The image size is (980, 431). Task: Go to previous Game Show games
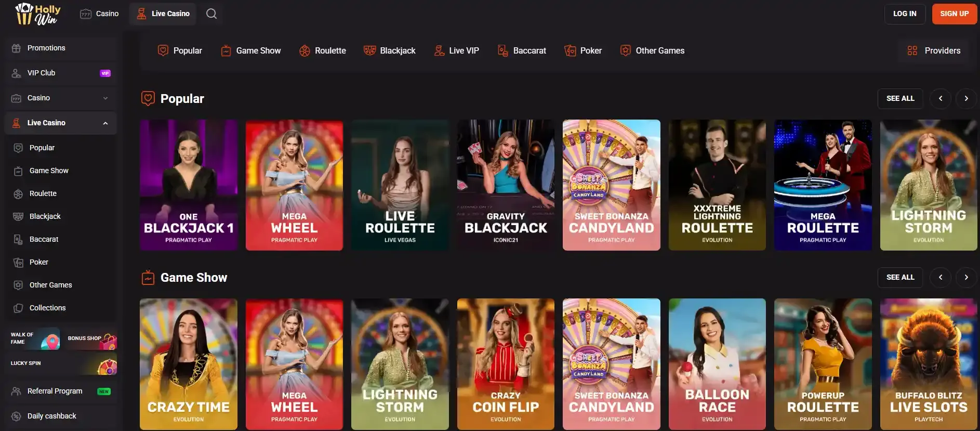pyautogui.click(x=941, y=277)
